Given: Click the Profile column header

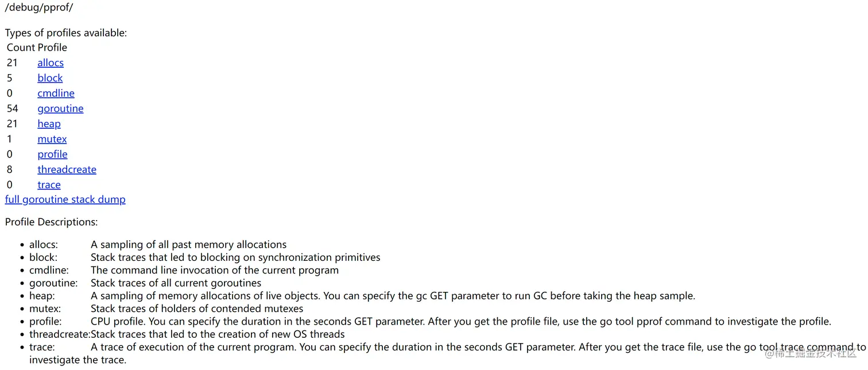Looking at the screenshot, I should (52, 48).
